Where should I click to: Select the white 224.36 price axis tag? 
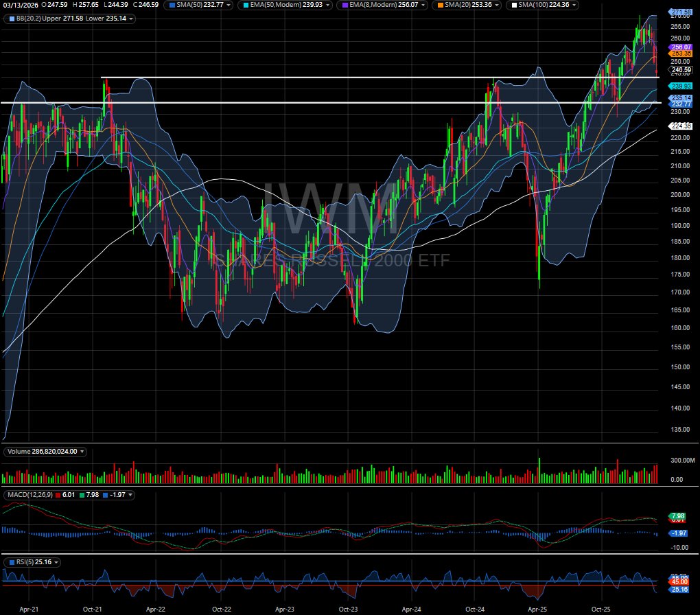click(681, 126)
